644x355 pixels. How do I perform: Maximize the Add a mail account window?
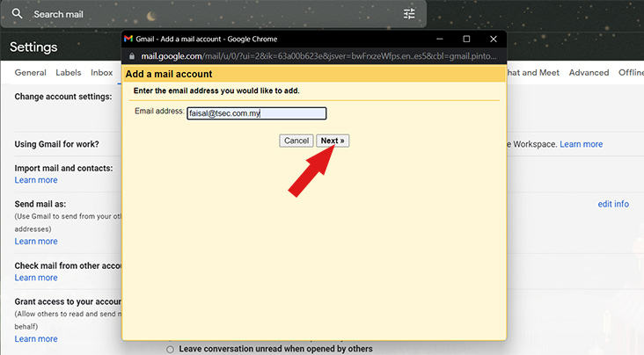[x=466, y=39]
